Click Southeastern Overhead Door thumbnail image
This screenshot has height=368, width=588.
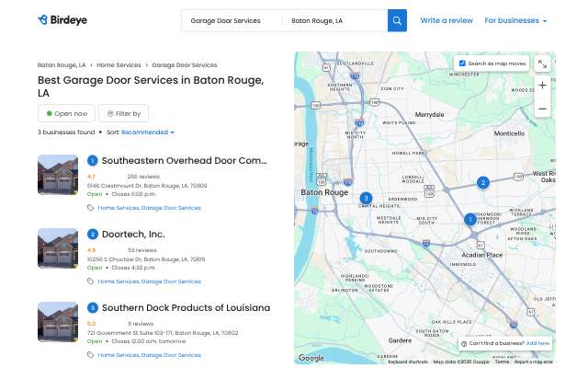click(58, 175)
